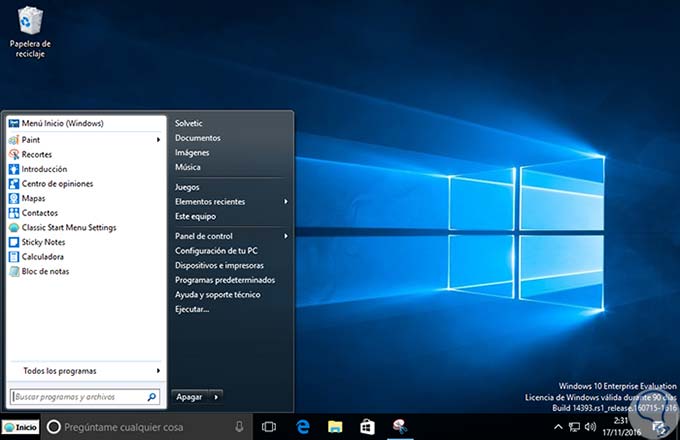Viewport: 680px width, 440px height.
Task: Open the Solvetic user folder
Action: click(x=189, y=123)
